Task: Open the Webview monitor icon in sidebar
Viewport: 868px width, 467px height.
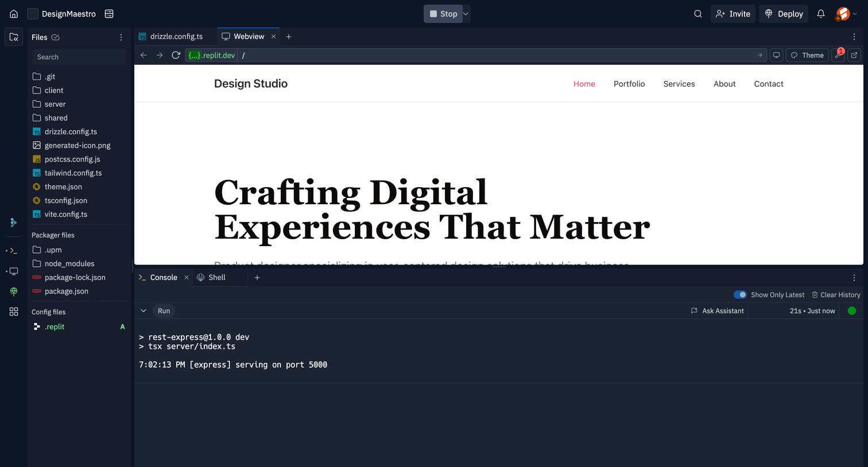Action: click(x=14, y=271)
